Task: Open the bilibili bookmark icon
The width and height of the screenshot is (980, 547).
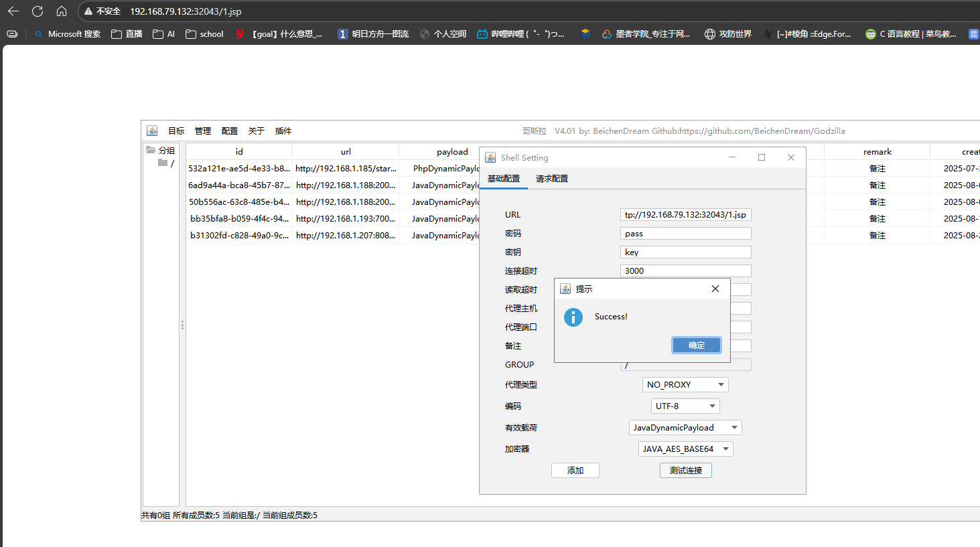Action: coord(482,34)
